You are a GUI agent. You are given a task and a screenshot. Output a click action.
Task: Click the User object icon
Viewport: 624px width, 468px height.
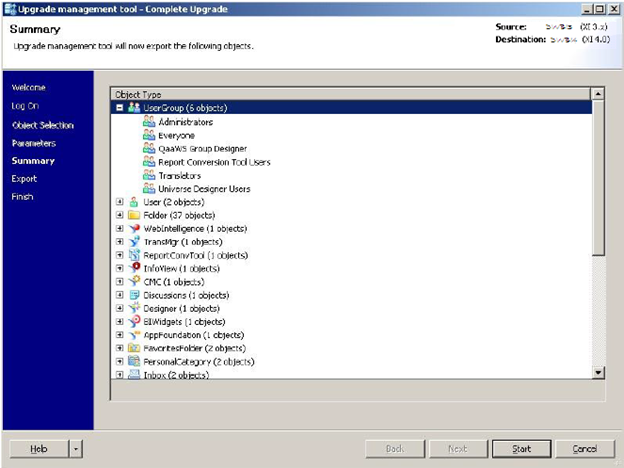[x=134, y=202]
